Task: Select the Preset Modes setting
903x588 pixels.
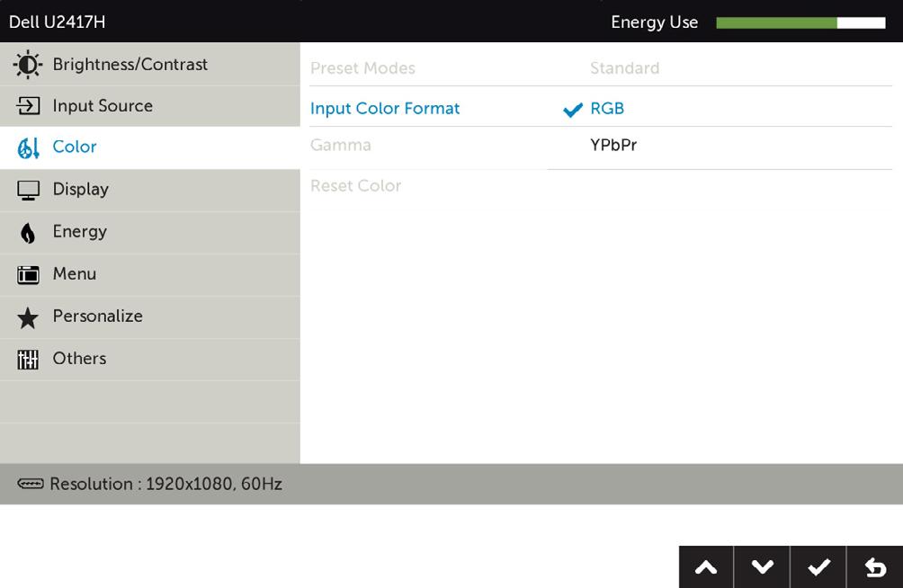Action: coord(362,68)
